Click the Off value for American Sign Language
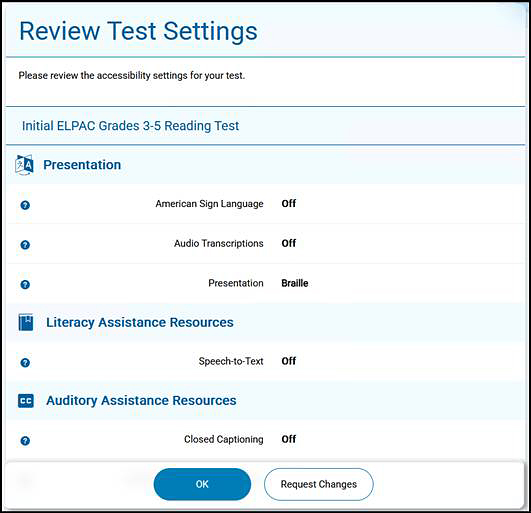Screen dimensions: 531x513 pyautogui.click(x=289, y=204)
